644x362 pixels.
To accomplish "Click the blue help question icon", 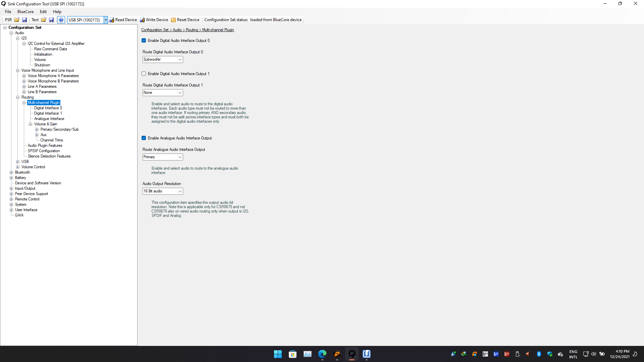I will point(61,20).
